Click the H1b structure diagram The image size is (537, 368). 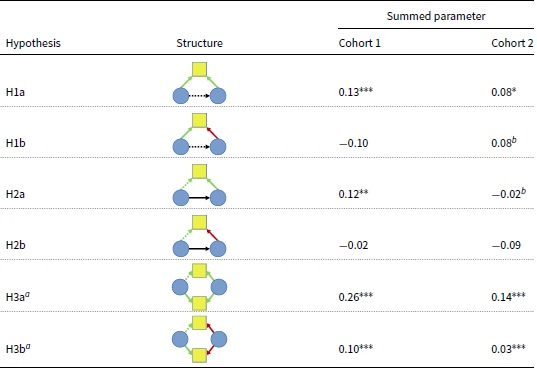pyautogui.click(x=199, y=134)
